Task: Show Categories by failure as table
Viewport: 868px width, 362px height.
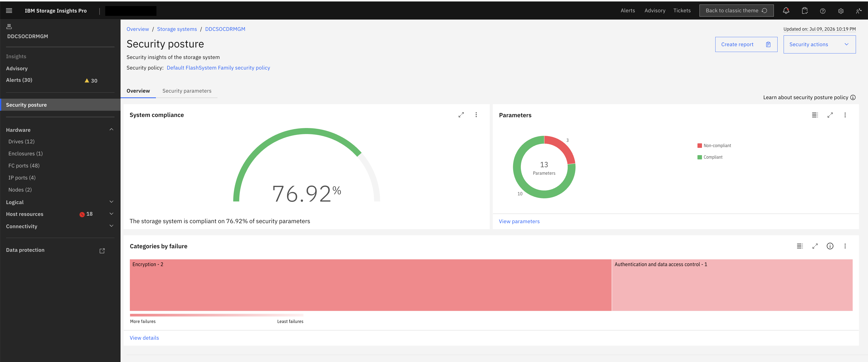Action: [800, 246]
